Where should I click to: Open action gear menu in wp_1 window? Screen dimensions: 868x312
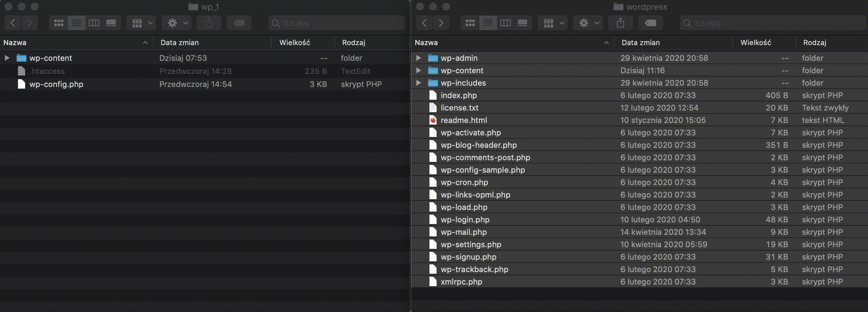pyautogui.click(x=177, y=23)
